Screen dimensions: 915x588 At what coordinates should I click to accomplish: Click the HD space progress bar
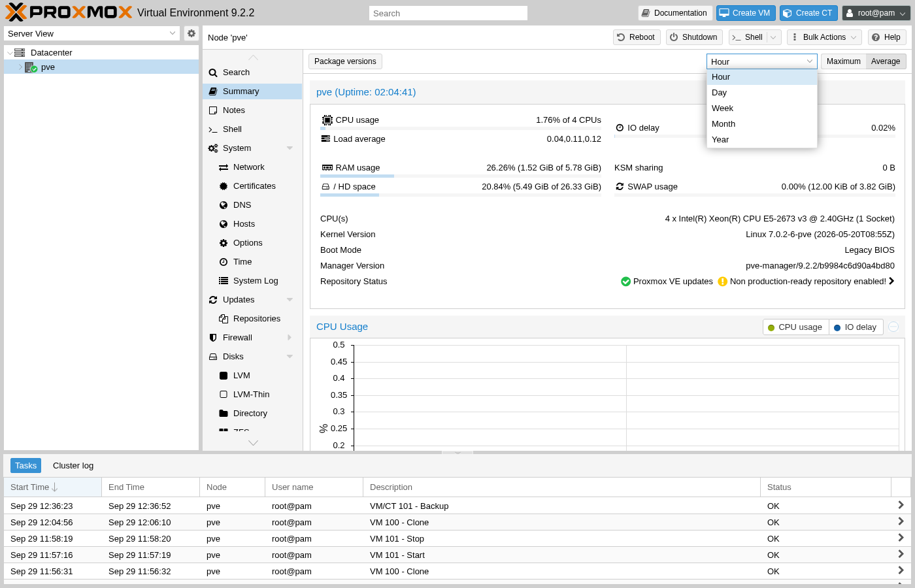coord(461,195)
